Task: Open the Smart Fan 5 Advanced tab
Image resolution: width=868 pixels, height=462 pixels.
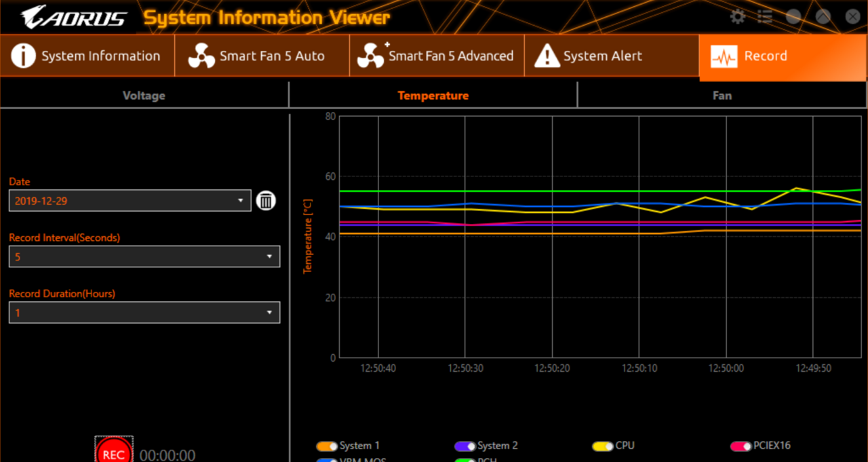Action: tap(436, 56)
